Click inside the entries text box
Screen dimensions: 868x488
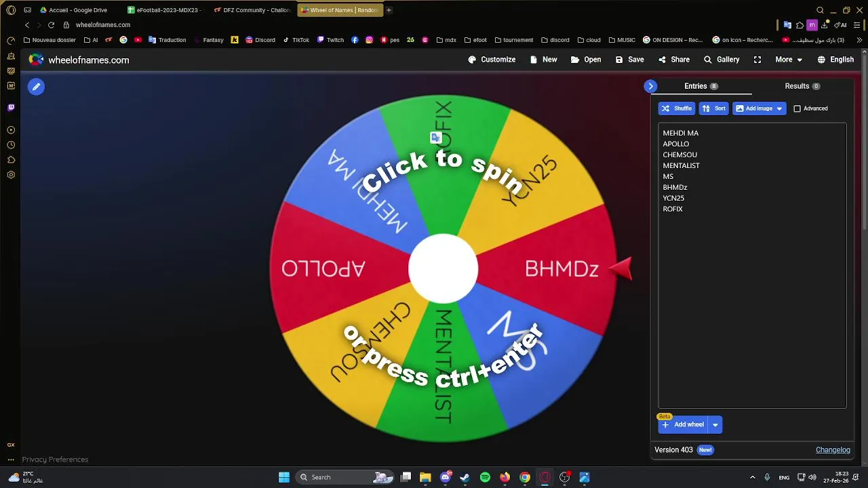pos(752,266)
